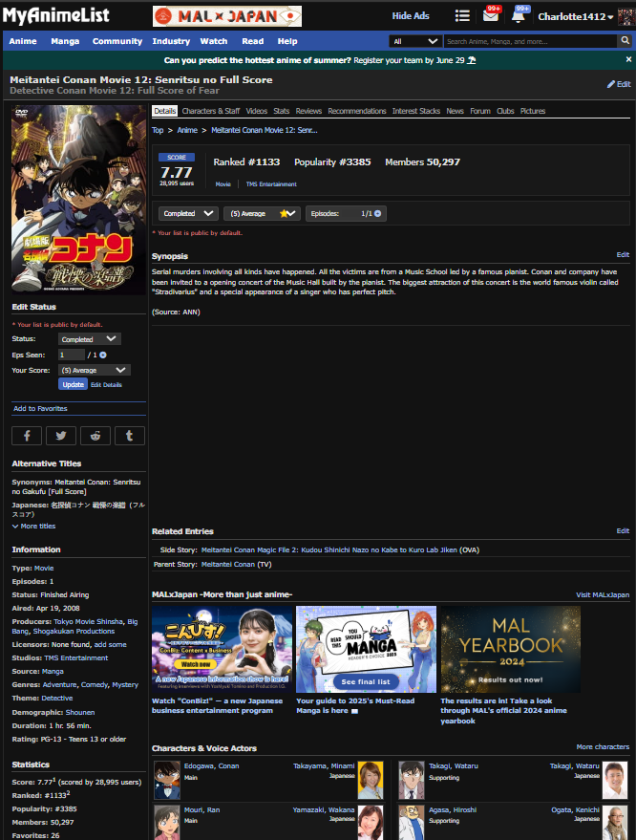Share on Tumblr via sidebar icon
636x840 pixels.
click(x=129, y=436)
